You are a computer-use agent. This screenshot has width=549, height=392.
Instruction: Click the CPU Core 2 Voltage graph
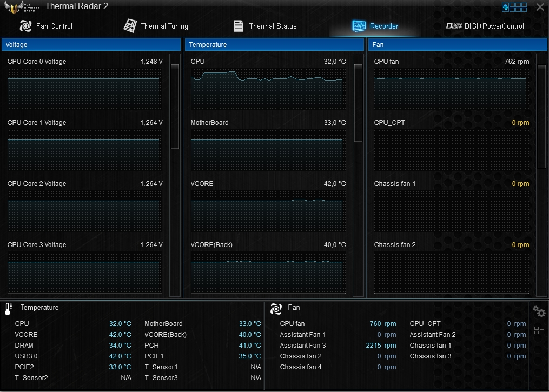pyautogui.click(x=85, y=211)
